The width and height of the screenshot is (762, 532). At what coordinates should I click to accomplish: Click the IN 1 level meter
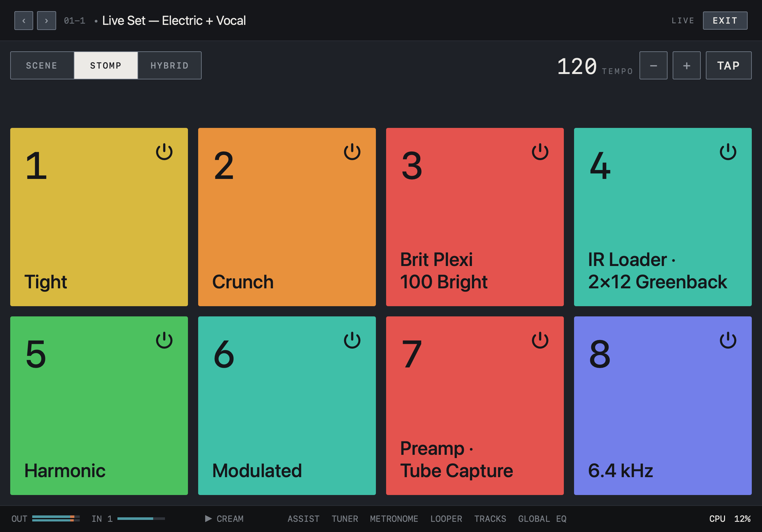click(141, 518)
